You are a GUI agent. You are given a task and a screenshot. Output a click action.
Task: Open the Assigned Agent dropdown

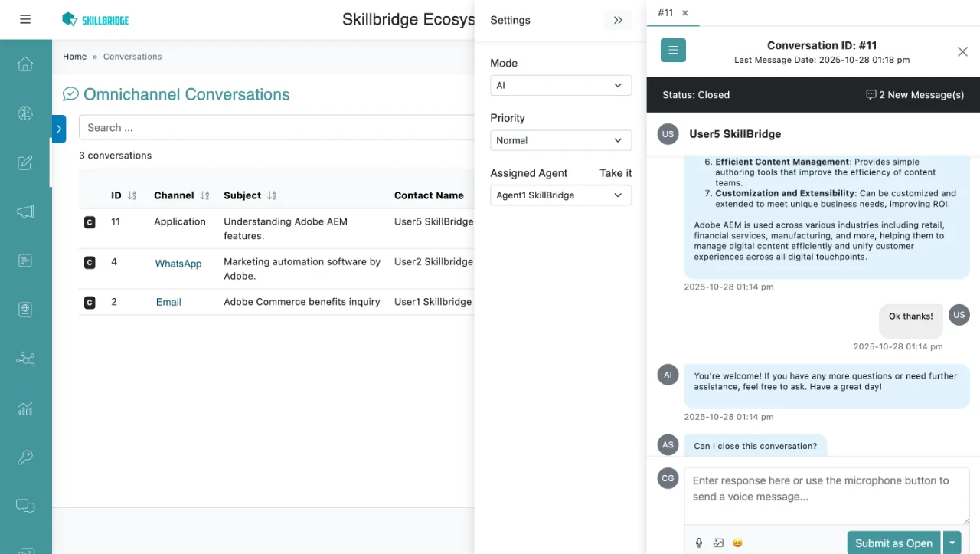click(x=560, y=195)
